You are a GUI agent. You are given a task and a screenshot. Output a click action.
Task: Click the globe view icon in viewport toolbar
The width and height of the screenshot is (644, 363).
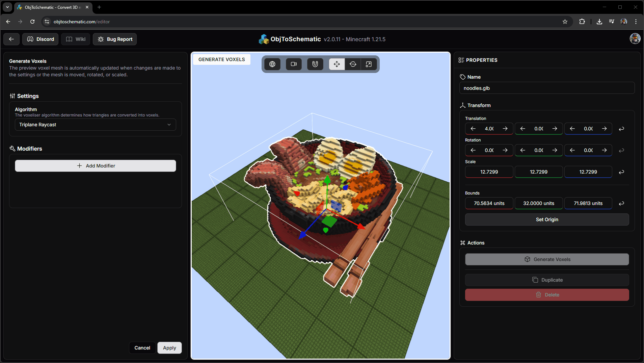272,64
